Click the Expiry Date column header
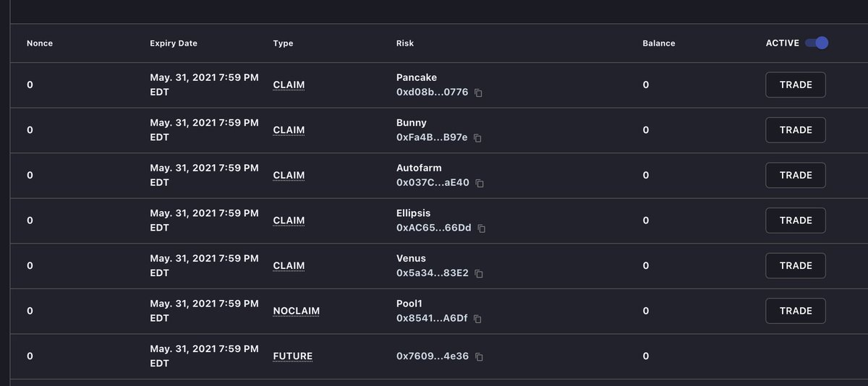This screenshot has width=868, height=386. (x=174, y=43)
